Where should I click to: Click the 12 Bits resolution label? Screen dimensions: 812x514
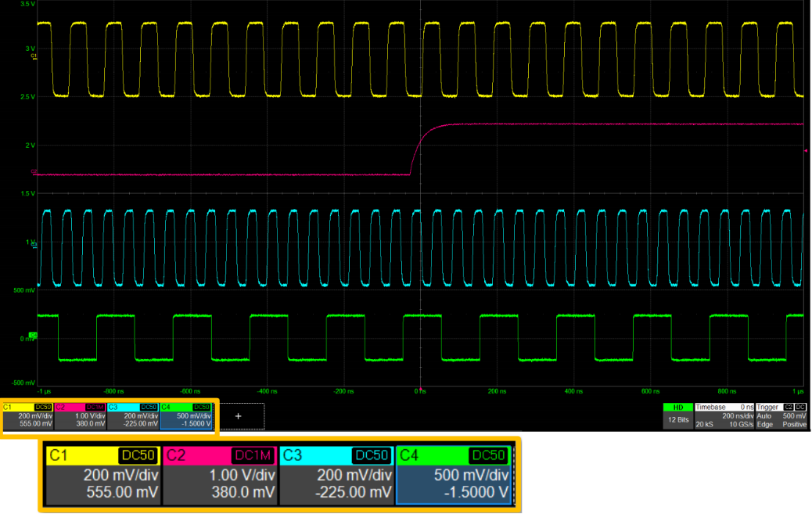678,419
